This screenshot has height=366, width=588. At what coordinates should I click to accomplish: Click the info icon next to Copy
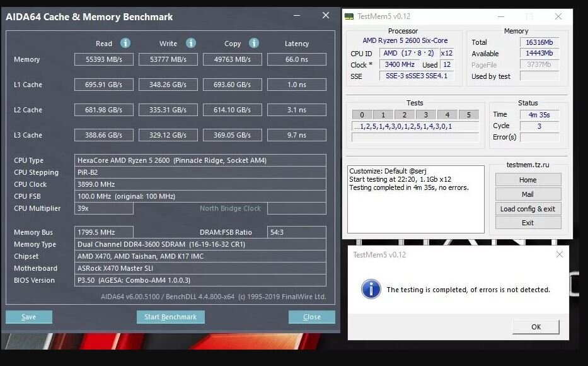[254, 43]
